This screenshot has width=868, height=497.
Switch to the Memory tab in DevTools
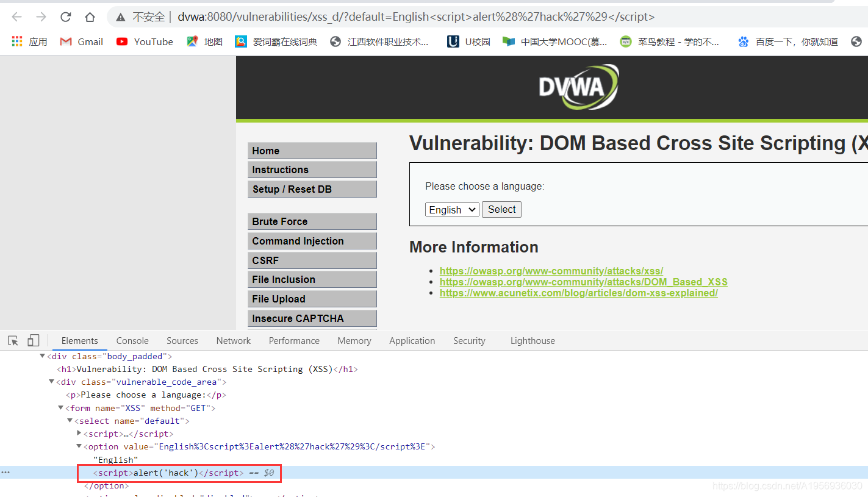354,341
